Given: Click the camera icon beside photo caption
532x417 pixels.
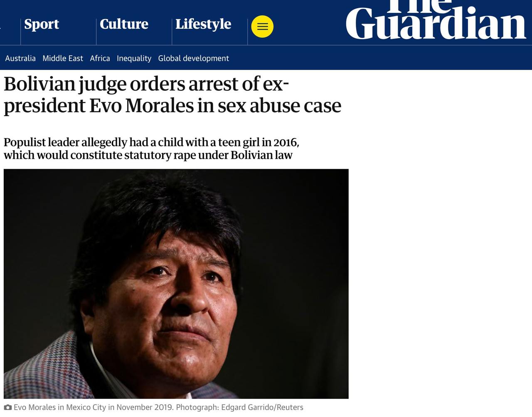Looking at the screenshot, I should pyautogui.click(x=7, y=407).
